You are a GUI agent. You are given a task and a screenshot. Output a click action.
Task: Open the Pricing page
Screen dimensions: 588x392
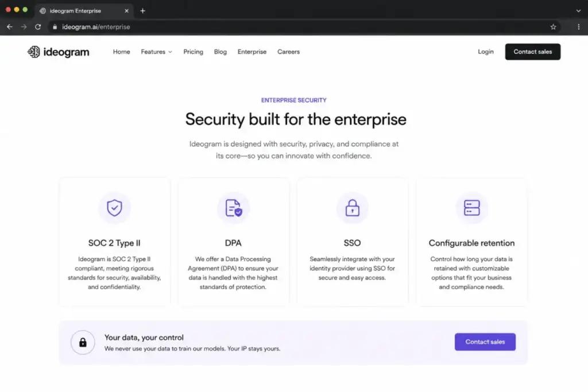[x=193, y=52]
